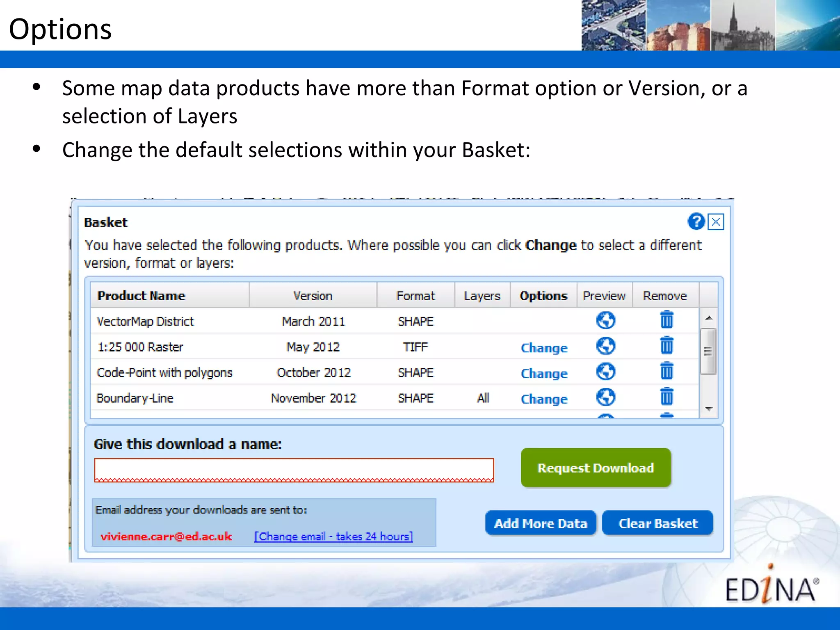This screenshot has height=630, width=840.
Task: Preview Code-Point with polygons product
Action: (x=606, y=372)
